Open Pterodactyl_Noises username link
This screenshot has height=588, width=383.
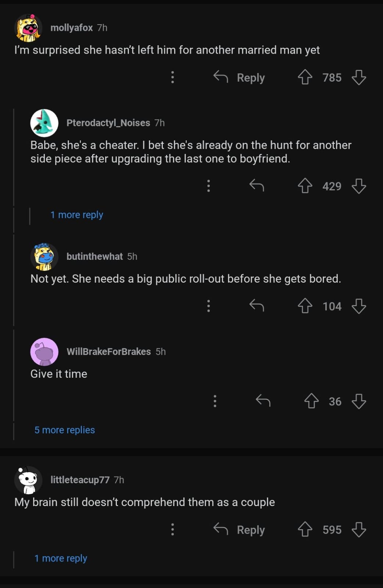(108, 123)
